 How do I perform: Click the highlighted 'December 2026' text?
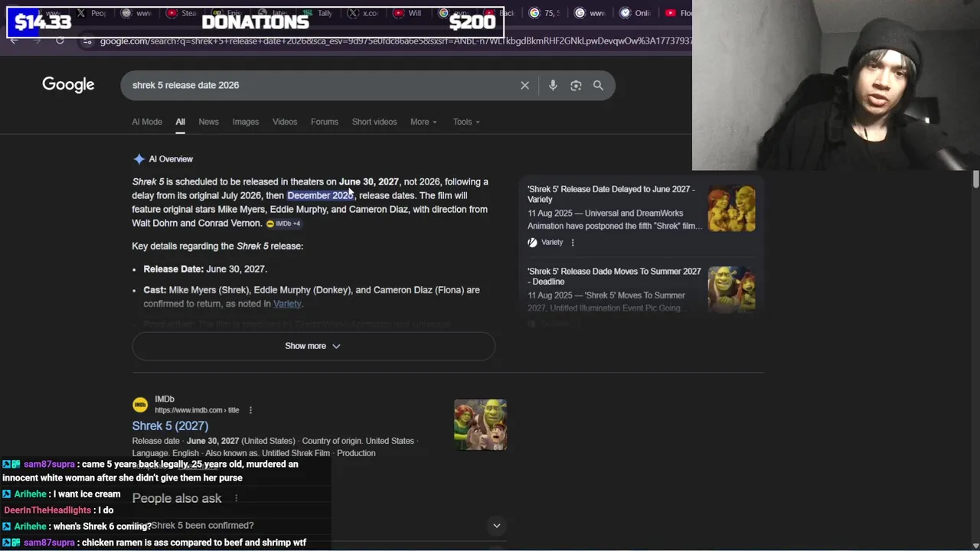(320, 195)
